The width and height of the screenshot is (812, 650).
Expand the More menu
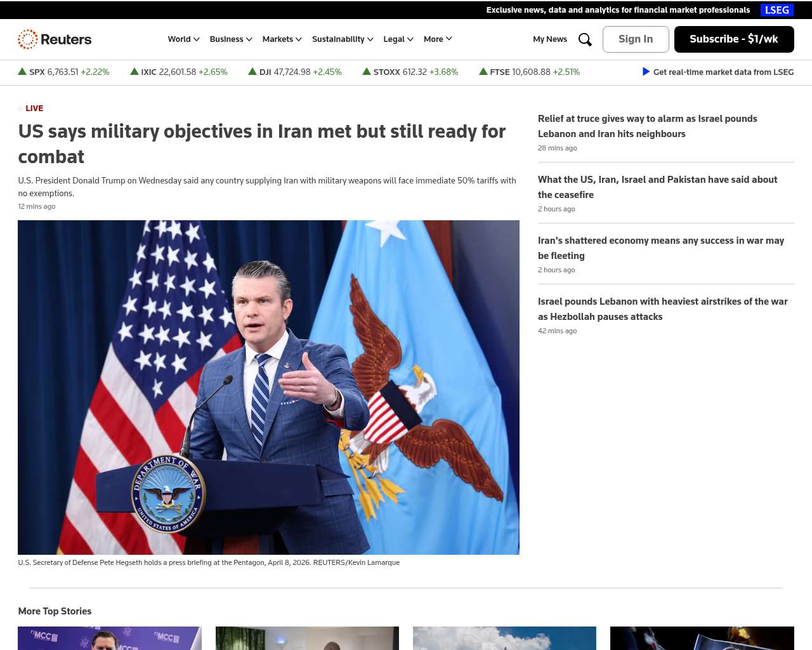(x=438, y=39)
